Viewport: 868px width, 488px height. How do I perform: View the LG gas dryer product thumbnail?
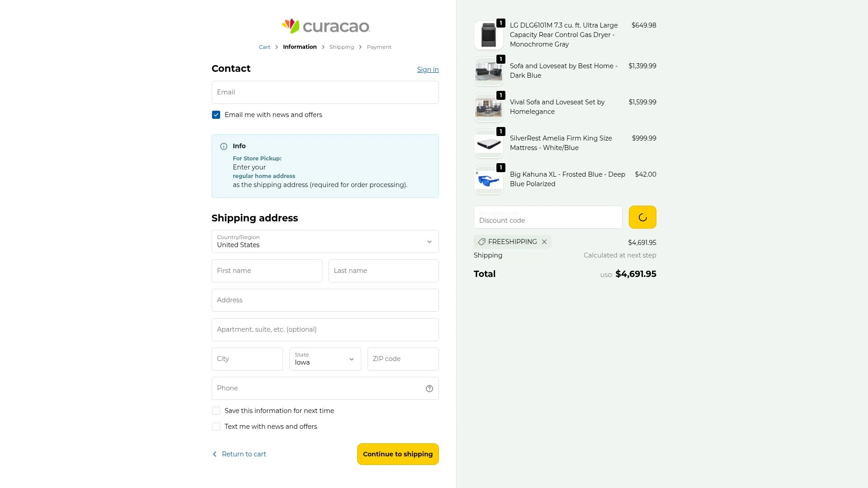[x=488, y=35]
